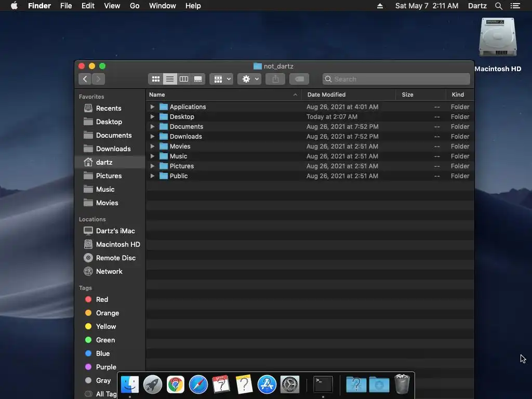Open Google Chrome from the Dock
Viewport: 532px width, 399px height.
tap(176, 384)
